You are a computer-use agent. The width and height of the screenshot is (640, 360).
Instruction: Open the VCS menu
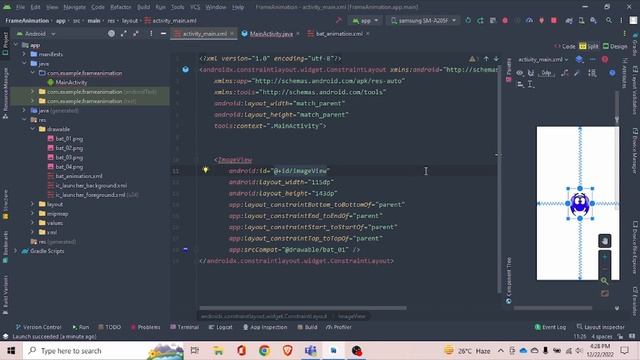tap(195, 7)
